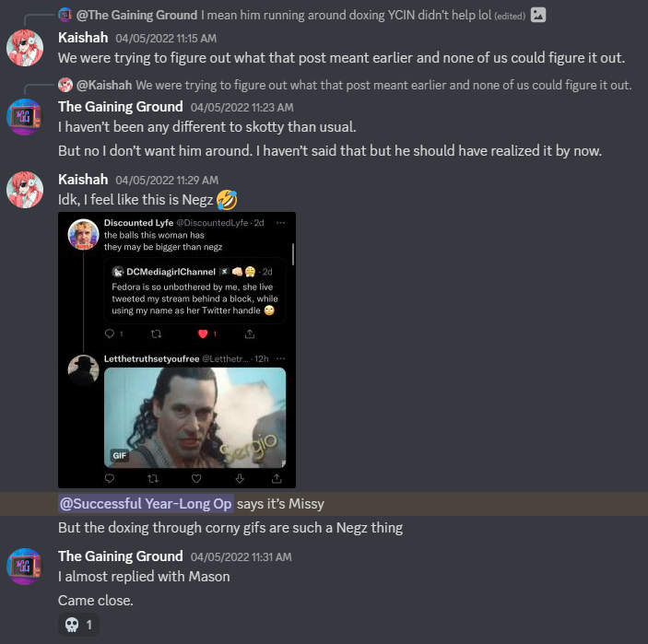Open The Gaining Ground avatar at 11:23 AM

click(25, 117)
